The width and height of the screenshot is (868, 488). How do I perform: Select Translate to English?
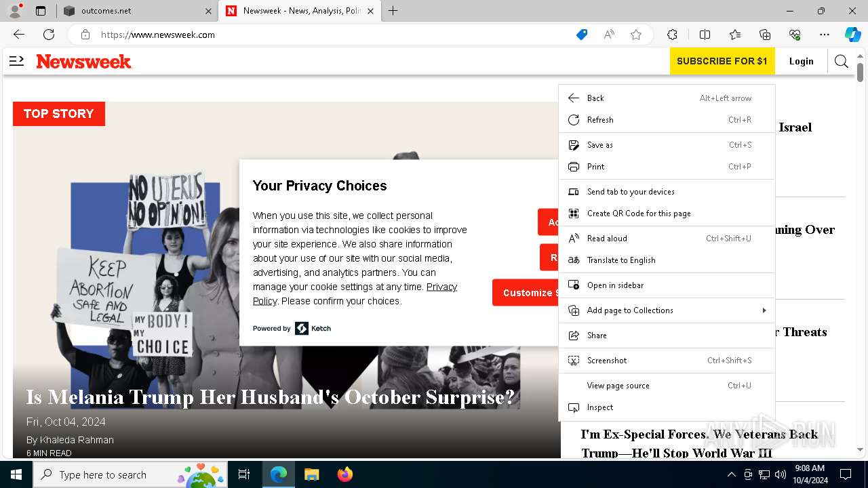[x=667, y=260]
